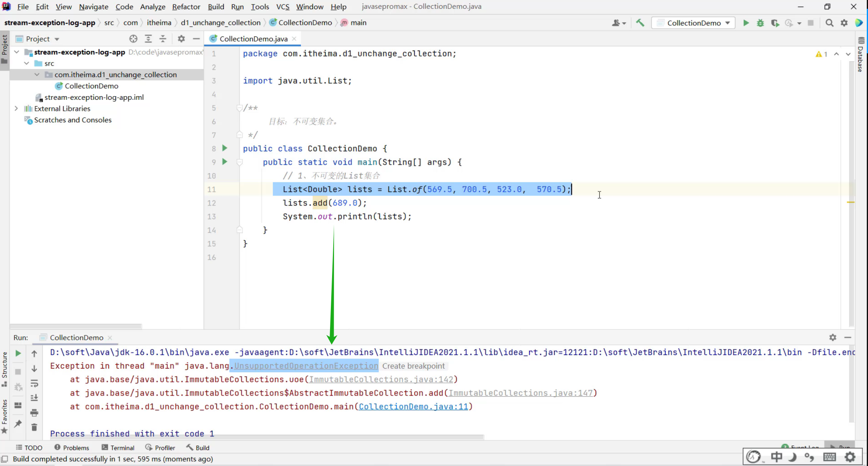Collapse the src folder node
The width and height of the screenshot is (868, 466).
point(26,63)
